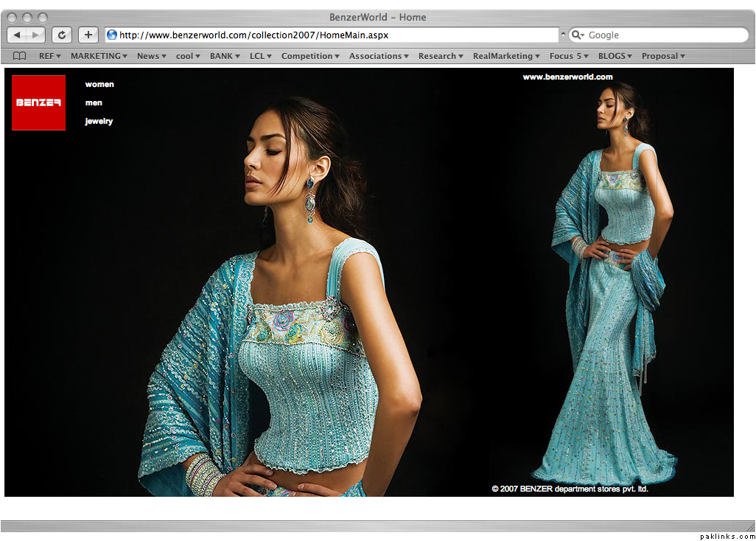Open the RealMarketing bookmarks dropdown

[506, 56]
